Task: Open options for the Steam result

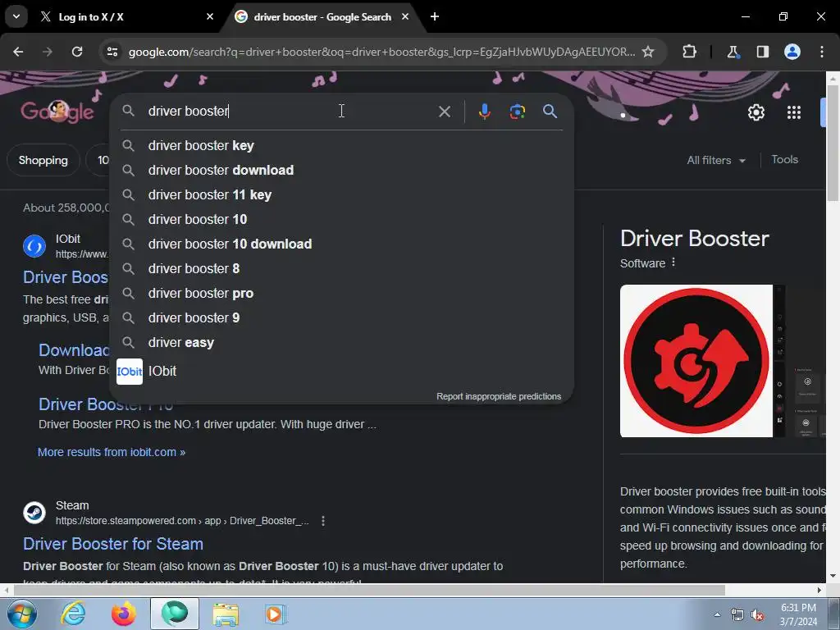Action: [323, 521]
